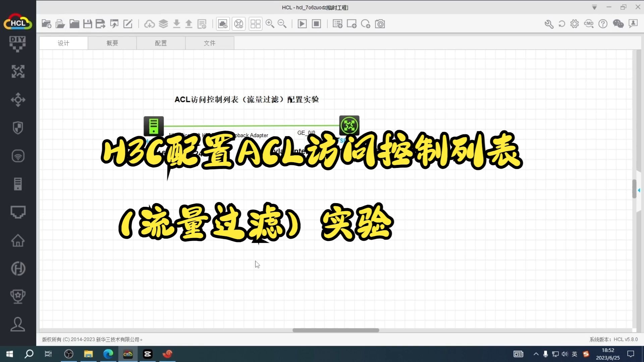This screenshot has height=362, width=644.
Task: Open the input method language dropdown
Action: point(575,354)
